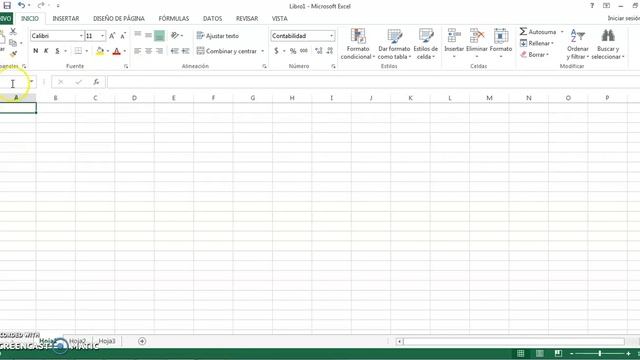This screenshot has height=360, width=640.
Task: Undo the last action
Action: [21, 5]
